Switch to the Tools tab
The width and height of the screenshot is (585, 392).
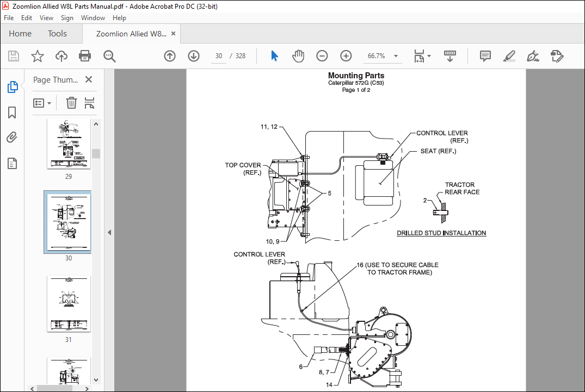(x=57, y=34)
